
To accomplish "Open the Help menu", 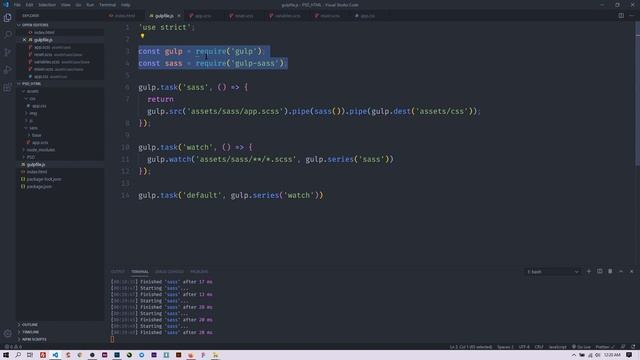I will click(126, 5).
